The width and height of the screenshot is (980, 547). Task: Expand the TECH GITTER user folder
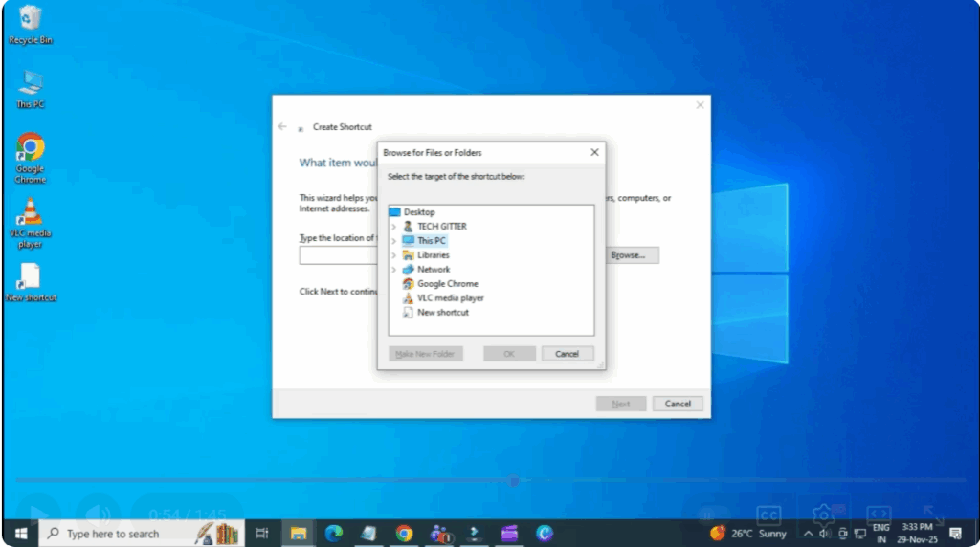pyautogui.click(x=393, y=227)
